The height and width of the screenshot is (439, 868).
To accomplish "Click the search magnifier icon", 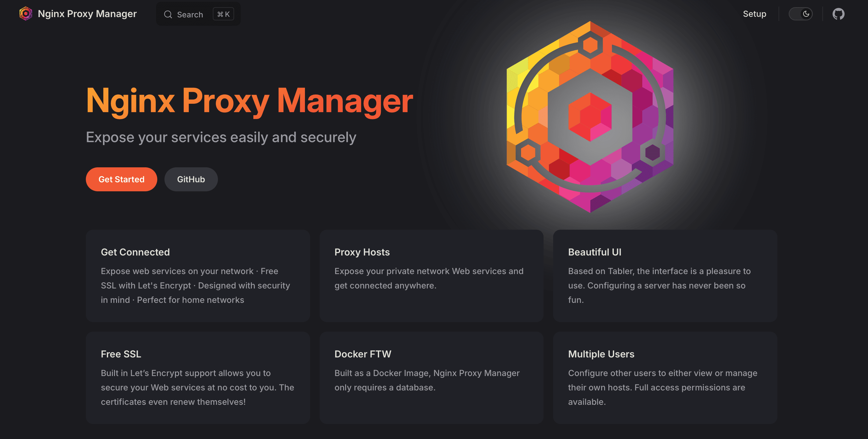I will (x=168, y=14).
